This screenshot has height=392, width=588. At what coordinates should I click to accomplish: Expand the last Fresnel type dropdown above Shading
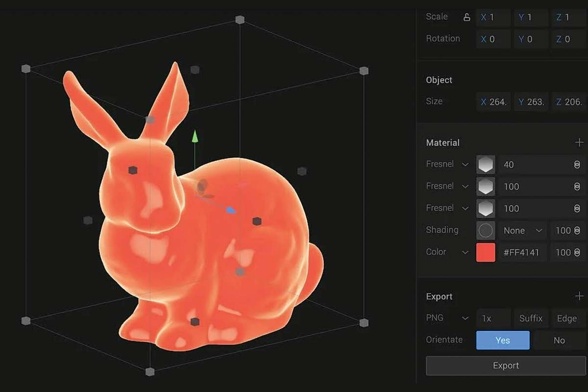465,208
